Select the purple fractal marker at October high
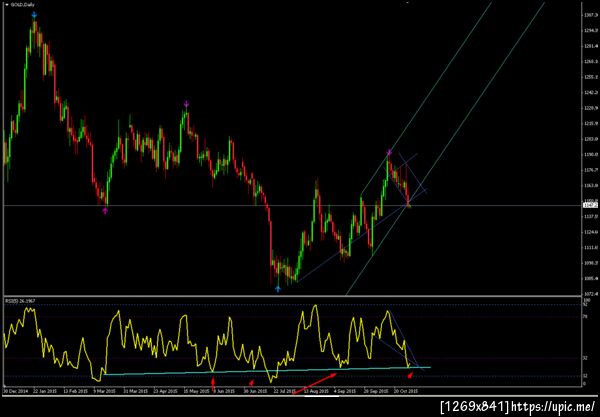Screen dimensions: 600x417 (389, 152)
